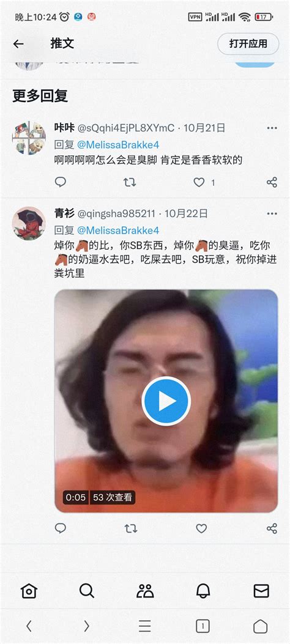Open more options for 咔咔's tweet
The height and width of the screenshot is (644, 290).
pyautogui.click(x=272, y=128)
